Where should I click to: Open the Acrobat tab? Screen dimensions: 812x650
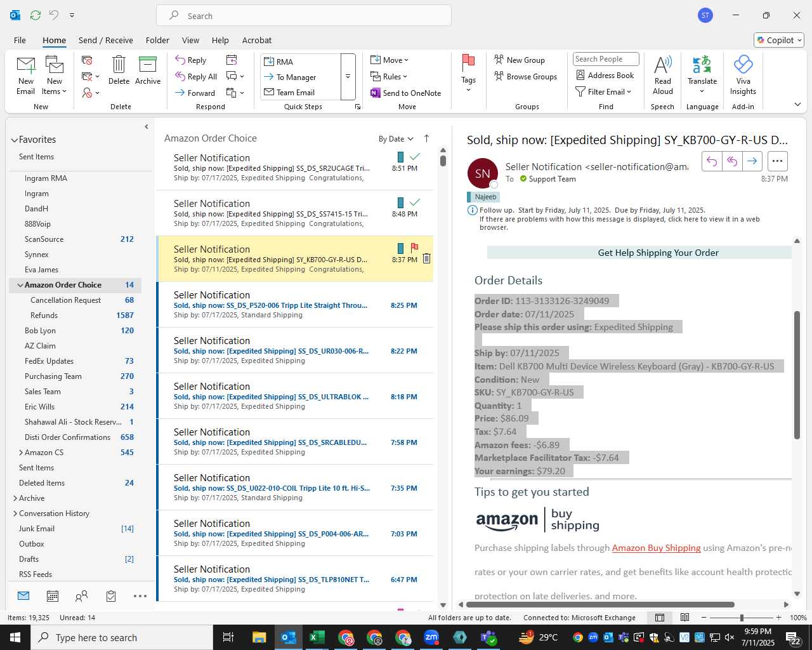click(257, 40)
